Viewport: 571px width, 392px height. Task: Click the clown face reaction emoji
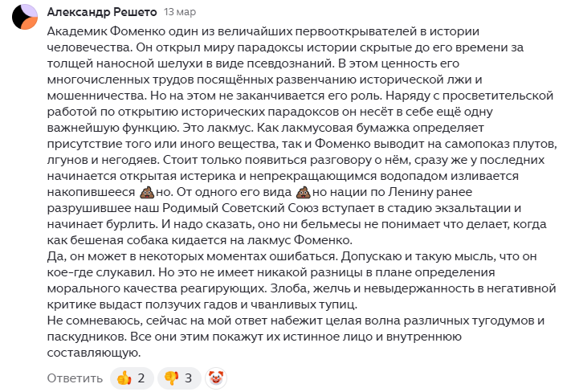tap(216, 378)
